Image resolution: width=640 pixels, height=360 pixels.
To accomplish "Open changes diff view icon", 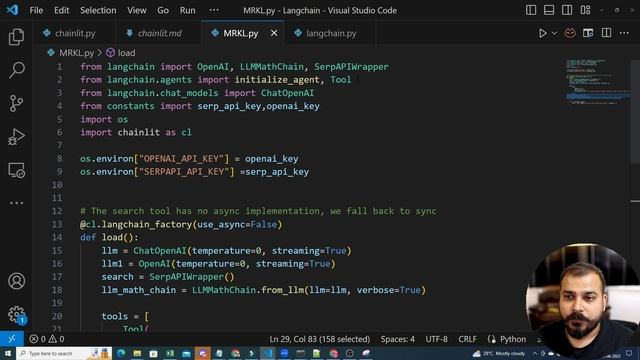I will coord(588,33).
